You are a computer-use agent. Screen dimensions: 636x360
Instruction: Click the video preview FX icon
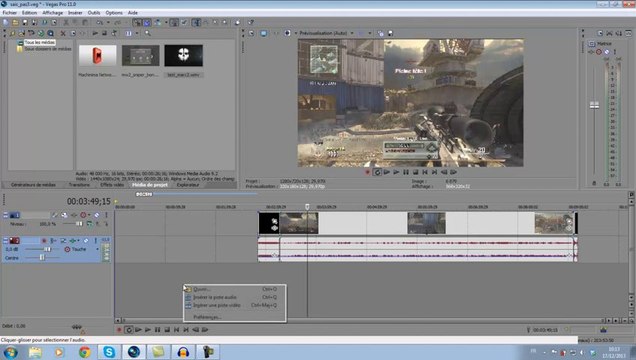click(x=276, y=33)
